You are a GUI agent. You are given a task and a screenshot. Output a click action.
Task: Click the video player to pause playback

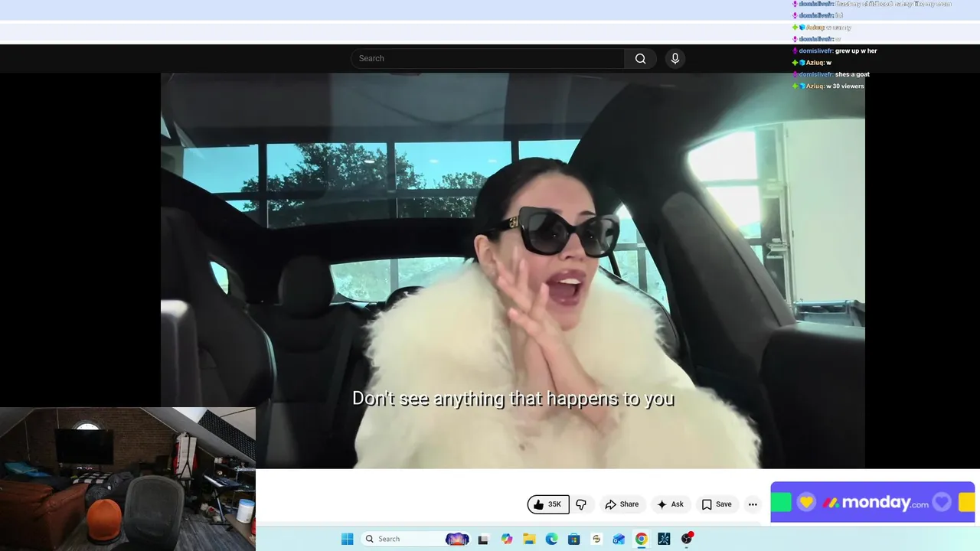(x=513, y=270)
